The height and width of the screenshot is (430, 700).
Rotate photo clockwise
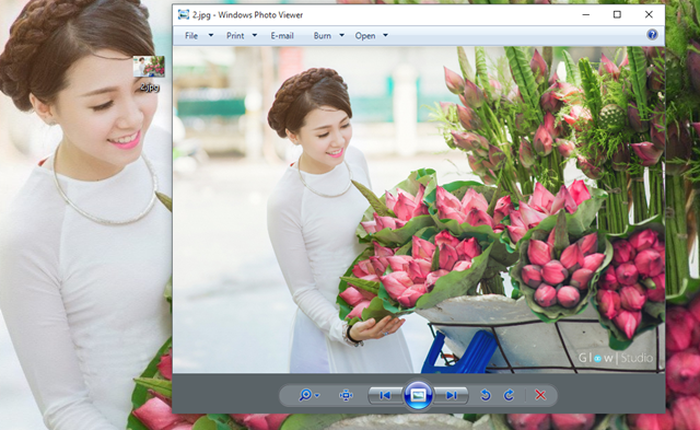509,395
